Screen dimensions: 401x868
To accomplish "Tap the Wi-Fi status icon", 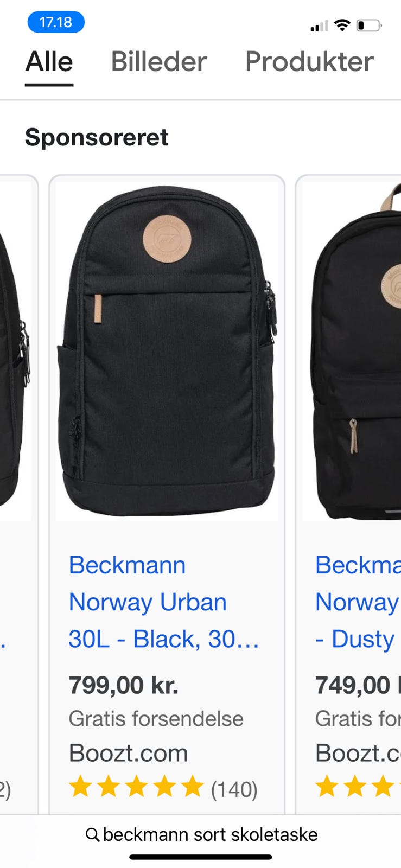I will 342,25.
